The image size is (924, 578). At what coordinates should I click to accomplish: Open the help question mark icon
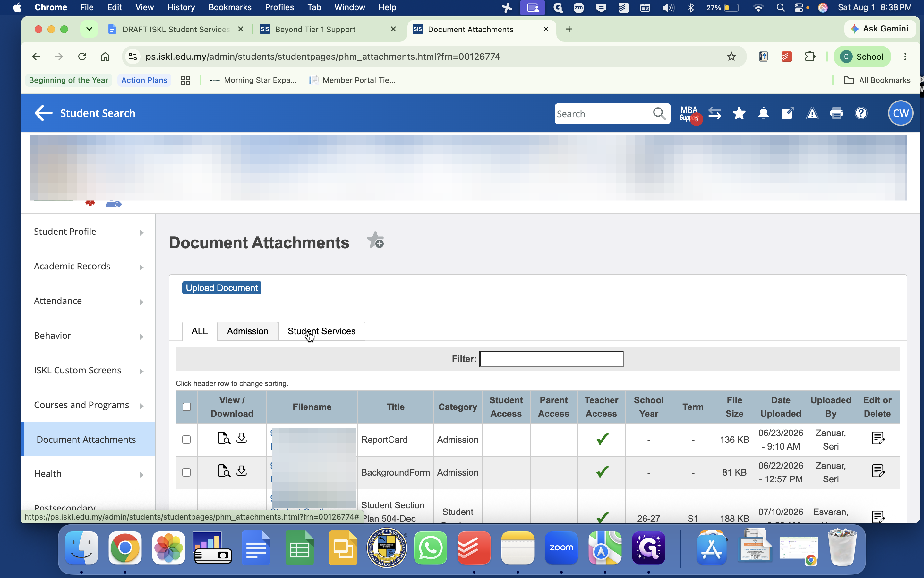(x=861, y=113)
